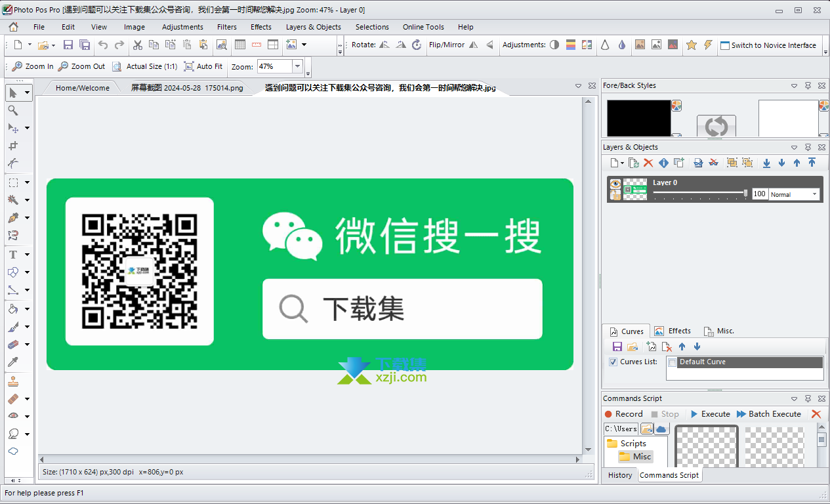This screenshot has width=830, height=504.
Task: Expand the Open folder dropdown arrow
Action: tap(53, 45)
